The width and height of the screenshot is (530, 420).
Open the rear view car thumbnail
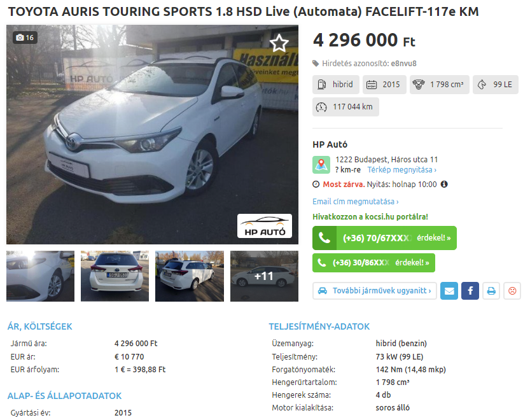(x=115, y=276)
